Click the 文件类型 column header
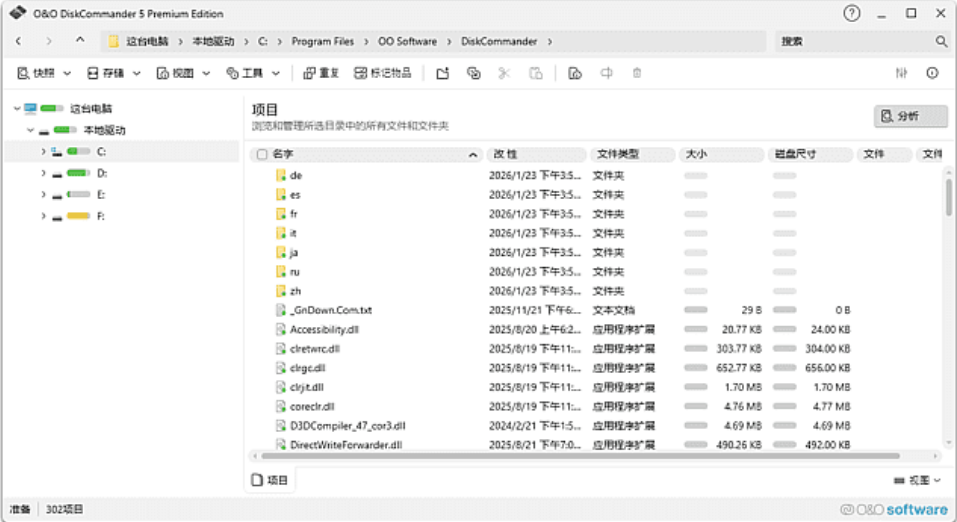The width and height of the screenshot is (957, 522). pyautogui.click(x=631, y=154)
